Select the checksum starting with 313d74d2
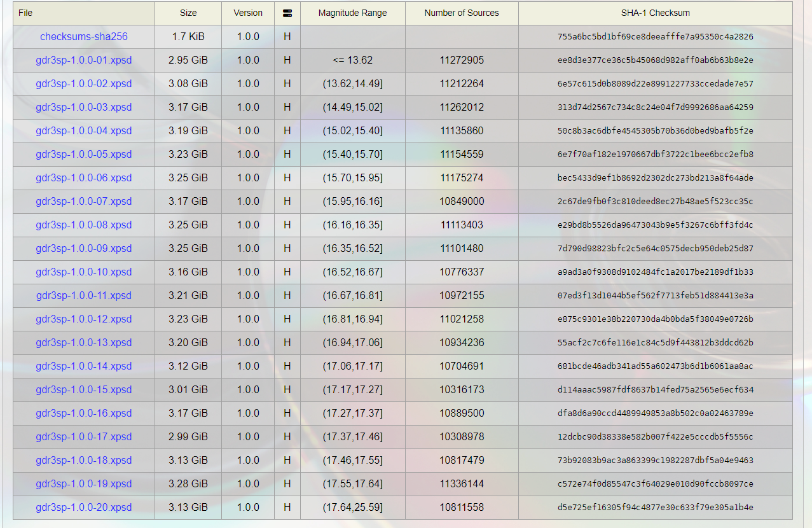The width and height of the screenshot is (812, 528). (656, 108)
